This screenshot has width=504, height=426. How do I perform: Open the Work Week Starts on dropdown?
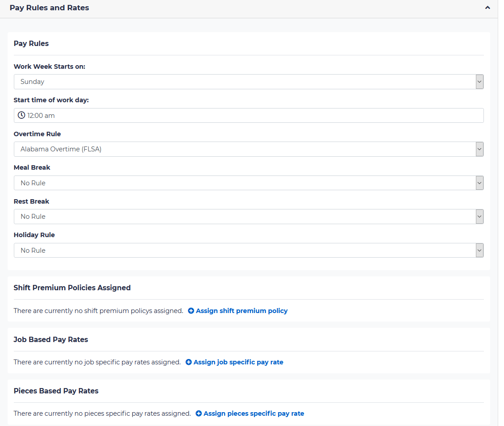tap(249, 82)
